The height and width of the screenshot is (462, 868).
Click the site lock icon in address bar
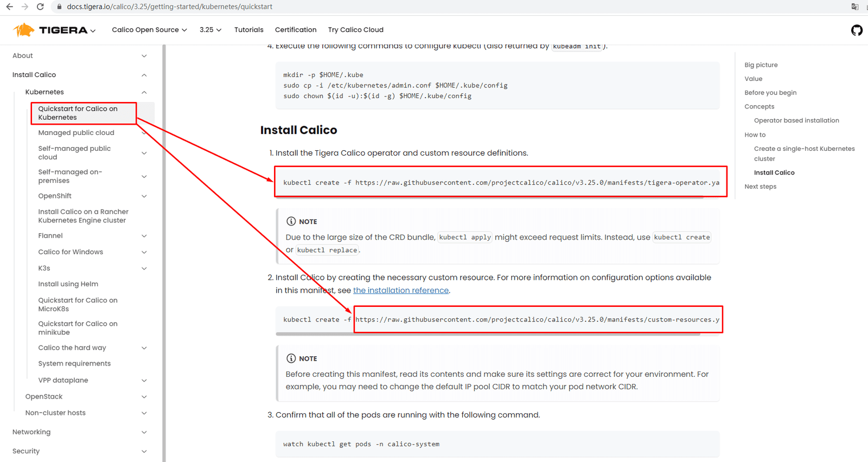tap(59, 7)
